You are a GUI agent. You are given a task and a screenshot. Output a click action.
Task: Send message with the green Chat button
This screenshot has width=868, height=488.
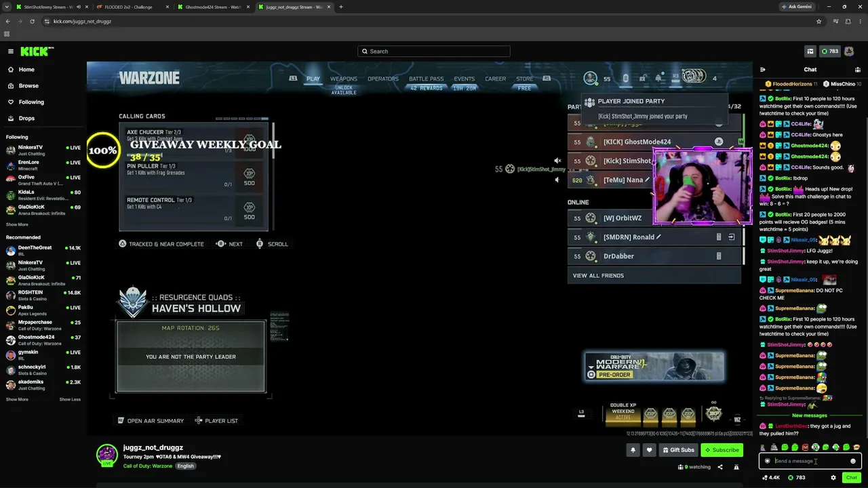(852, 478)
